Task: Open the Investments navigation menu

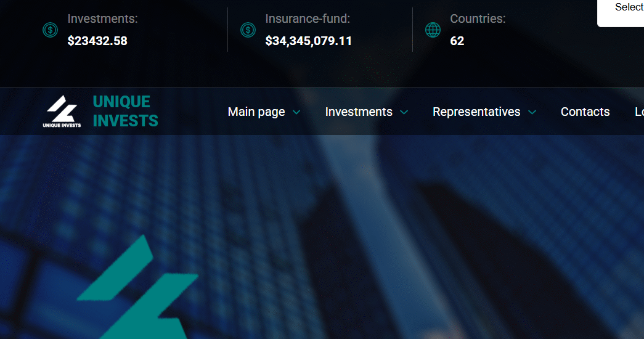Action: (x=359, y=112)
